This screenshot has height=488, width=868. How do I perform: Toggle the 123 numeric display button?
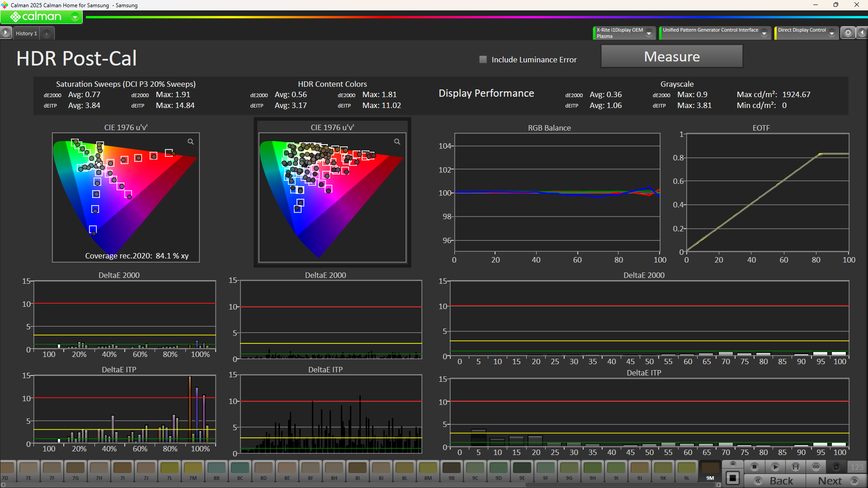(x=857, y=467)
